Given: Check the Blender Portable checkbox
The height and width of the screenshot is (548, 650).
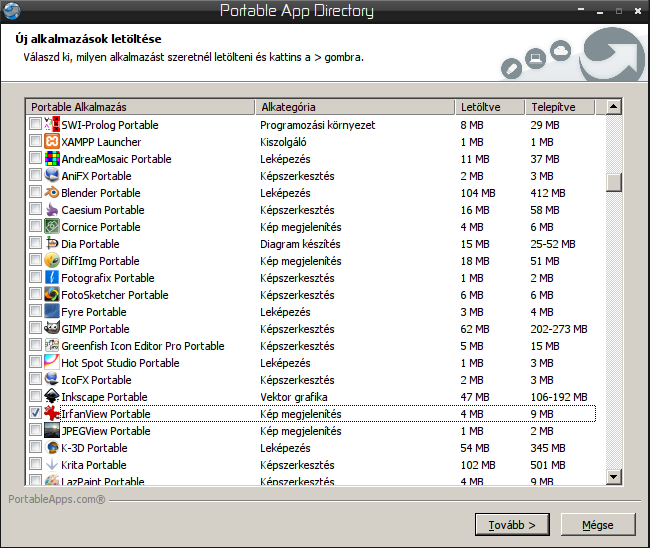Looking at the screenshot, I should pyautogui.click(x=36, y=192).
